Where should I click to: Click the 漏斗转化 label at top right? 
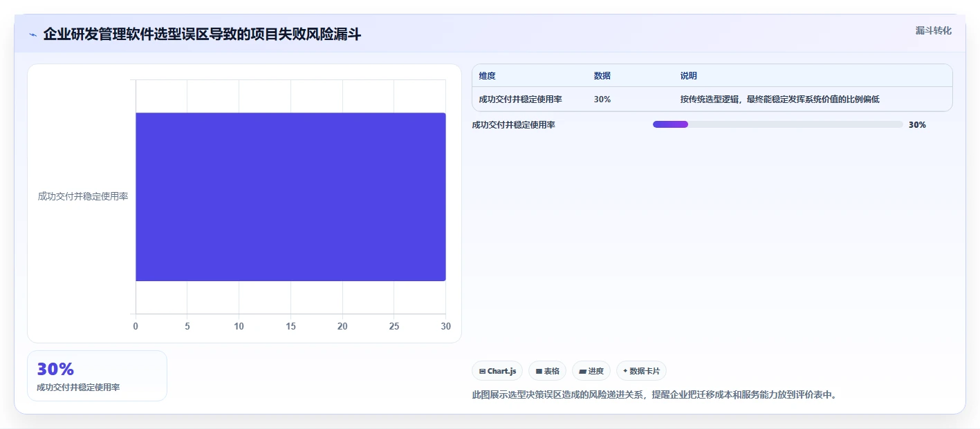(x=934, y=30)
